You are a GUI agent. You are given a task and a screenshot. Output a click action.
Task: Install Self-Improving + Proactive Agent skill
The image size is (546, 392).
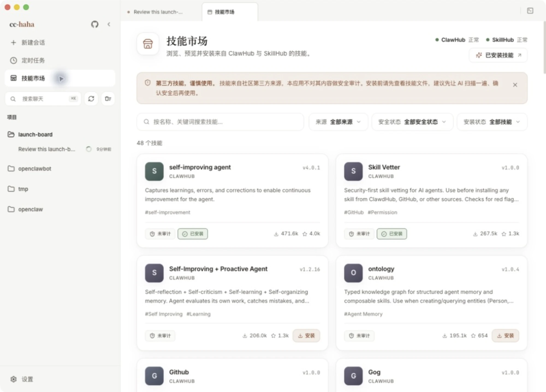click(x=306, y=335)
